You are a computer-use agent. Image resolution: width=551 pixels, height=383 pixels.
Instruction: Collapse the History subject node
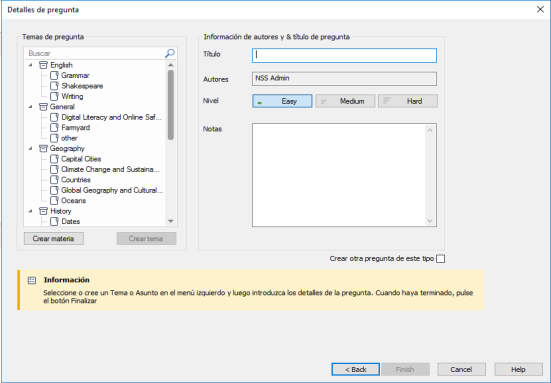(x=31, y=211)
